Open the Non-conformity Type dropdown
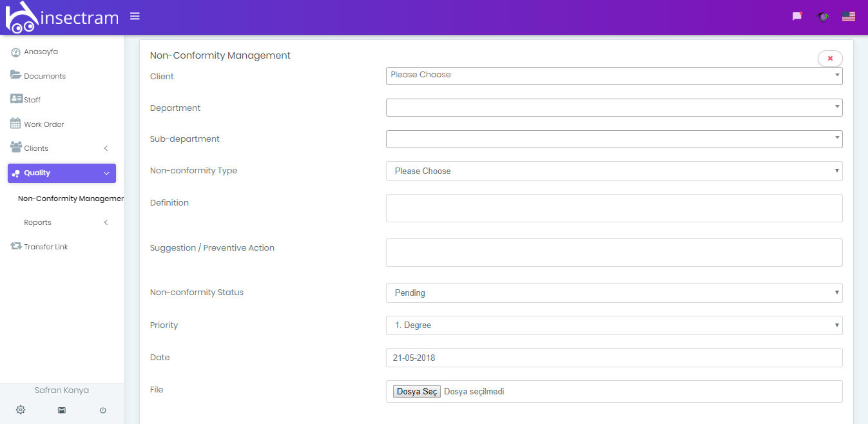Viewport: 868px width, 424px height. tap(614, 171)
